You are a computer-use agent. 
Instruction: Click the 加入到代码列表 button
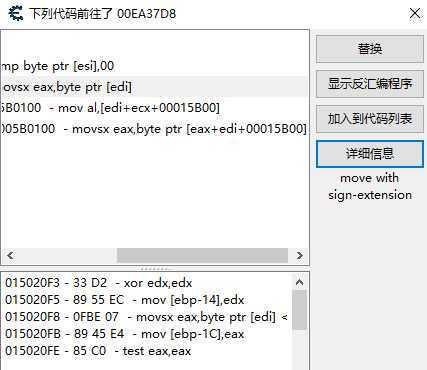[370, 119]
